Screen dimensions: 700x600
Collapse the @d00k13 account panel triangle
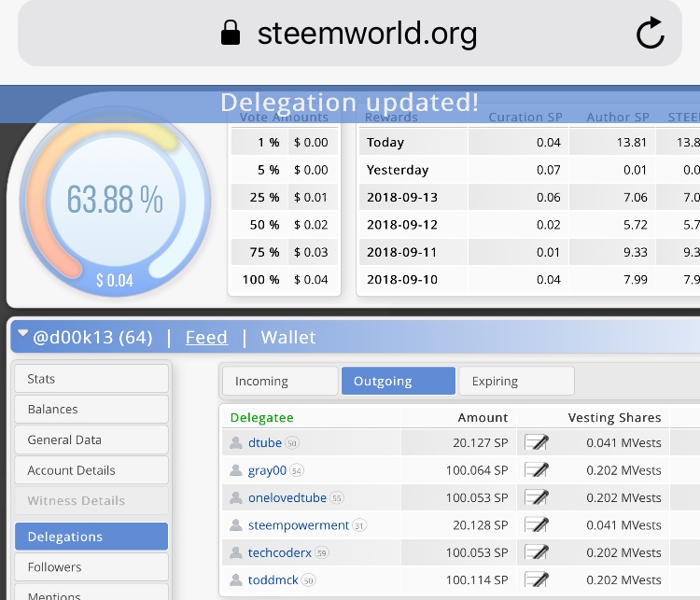(22, 333)
